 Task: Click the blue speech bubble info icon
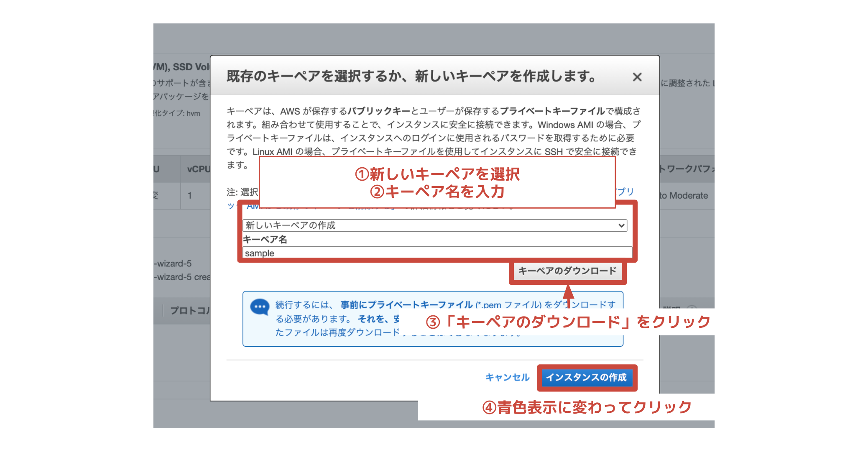tap(260, 307)
